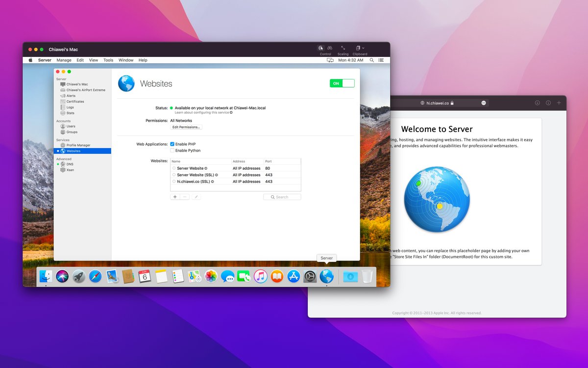Open the View menu
588x368 pixels.
point(94,60)
